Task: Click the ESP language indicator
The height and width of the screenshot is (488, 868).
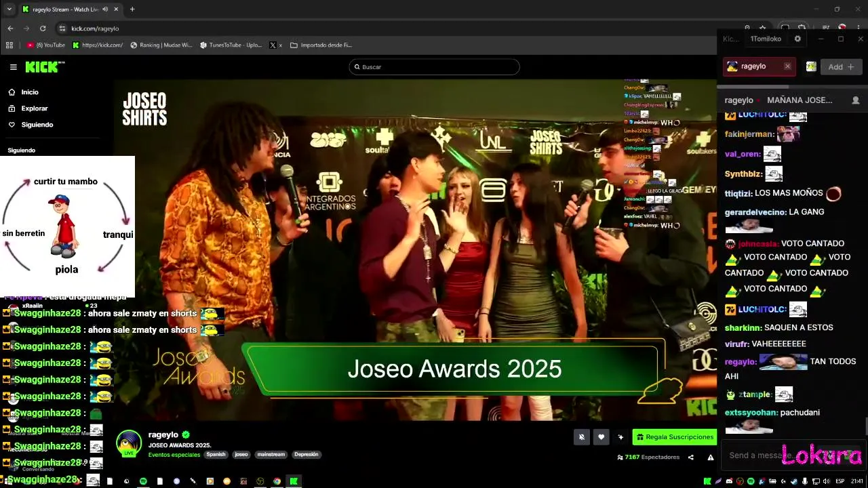Action: (840, 481)
